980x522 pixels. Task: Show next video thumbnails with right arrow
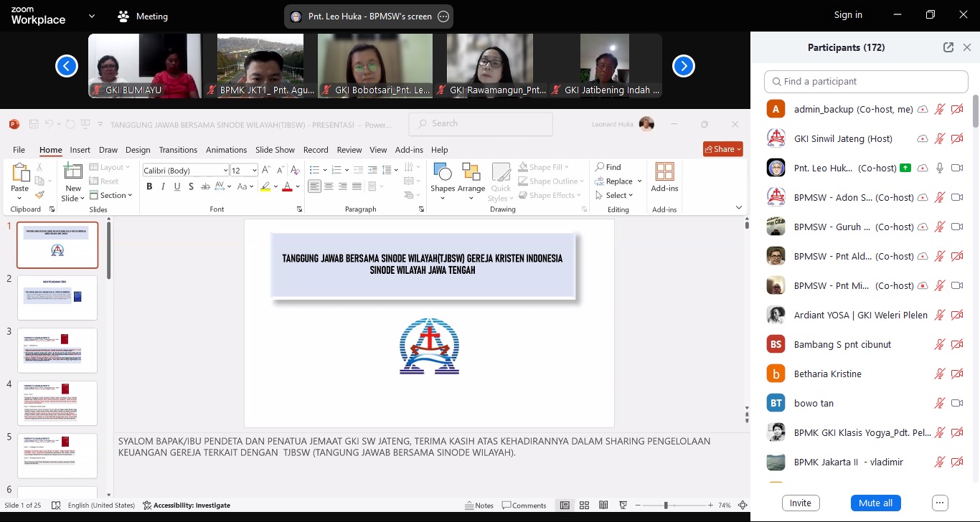[683, 66]
